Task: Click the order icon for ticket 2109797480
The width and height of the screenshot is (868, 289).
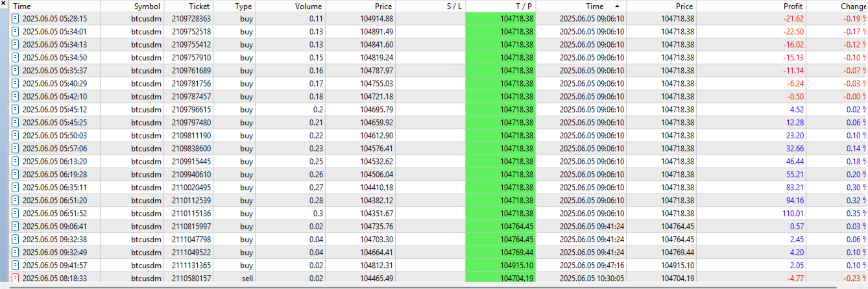Action: (16, 123)
